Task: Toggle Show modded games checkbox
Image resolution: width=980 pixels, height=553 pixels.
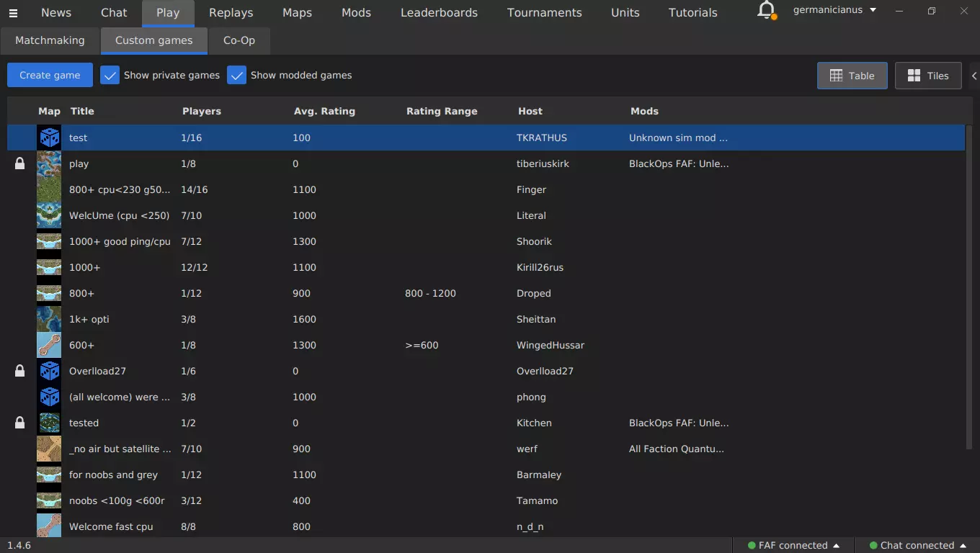Action: click(236, 75)
